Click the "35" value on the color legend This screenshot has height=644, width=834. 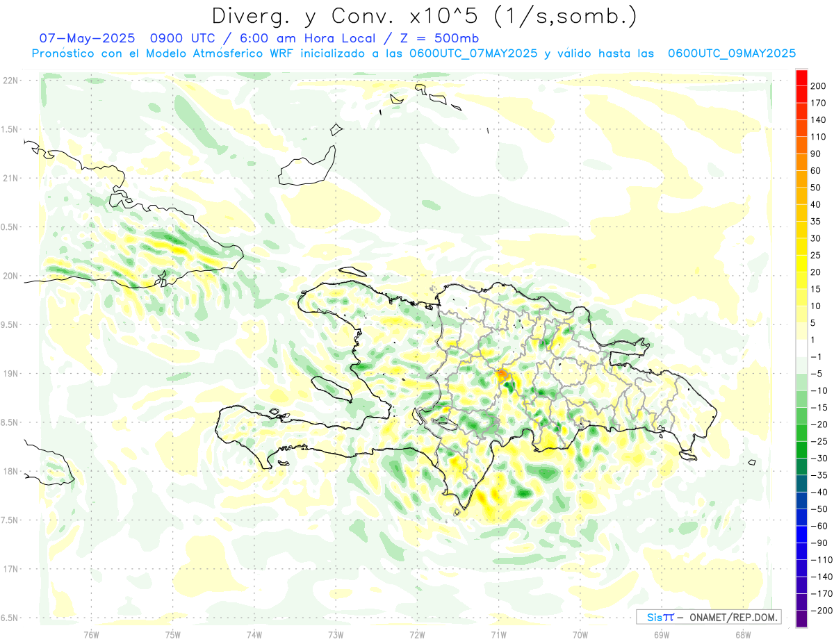tap(816, 222)
